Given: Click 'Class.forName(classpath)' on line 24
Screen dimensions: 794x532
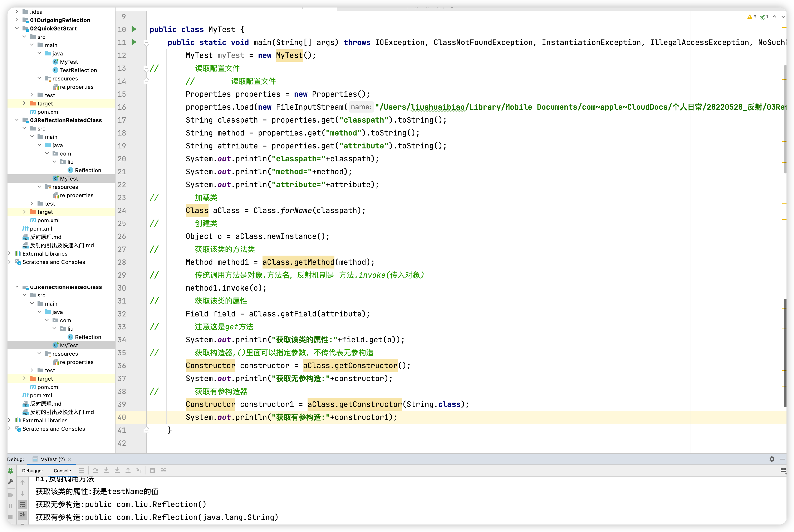Looking at the screenshot, I should pos(307,210).
